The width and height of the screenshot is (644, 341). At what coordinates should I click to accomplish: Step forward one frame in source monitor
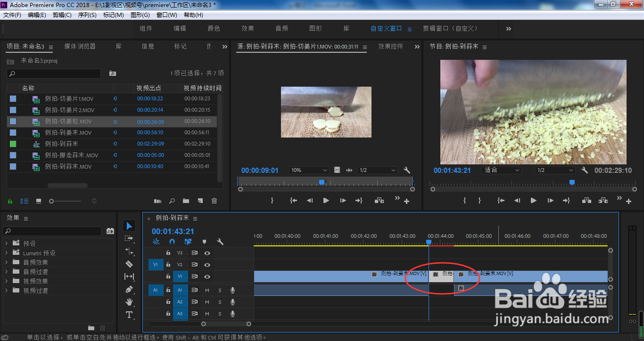[343, 200]
